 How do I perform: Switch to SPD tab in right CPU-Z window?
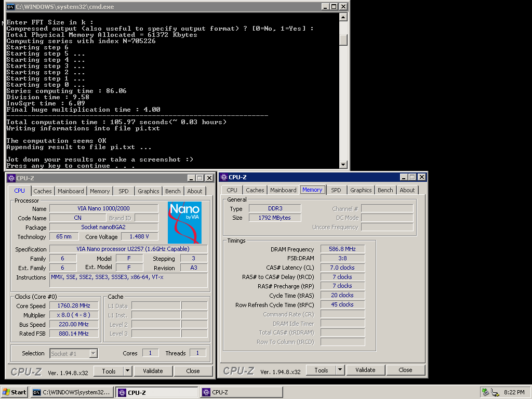coord(336,190)
